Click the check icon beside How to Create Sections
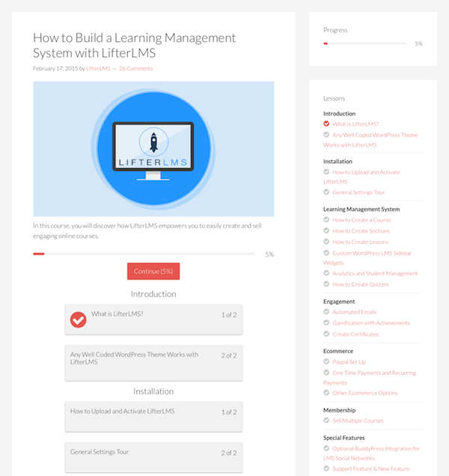 click(326, 231)
